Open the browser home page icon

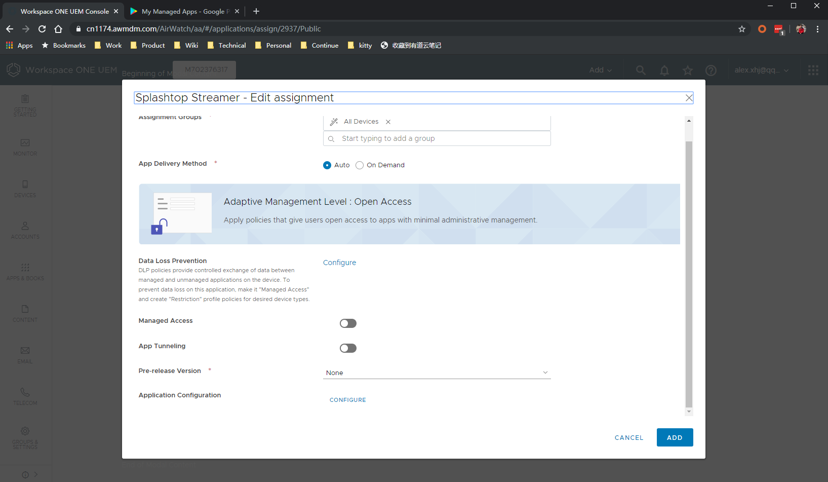click(59, 29)
